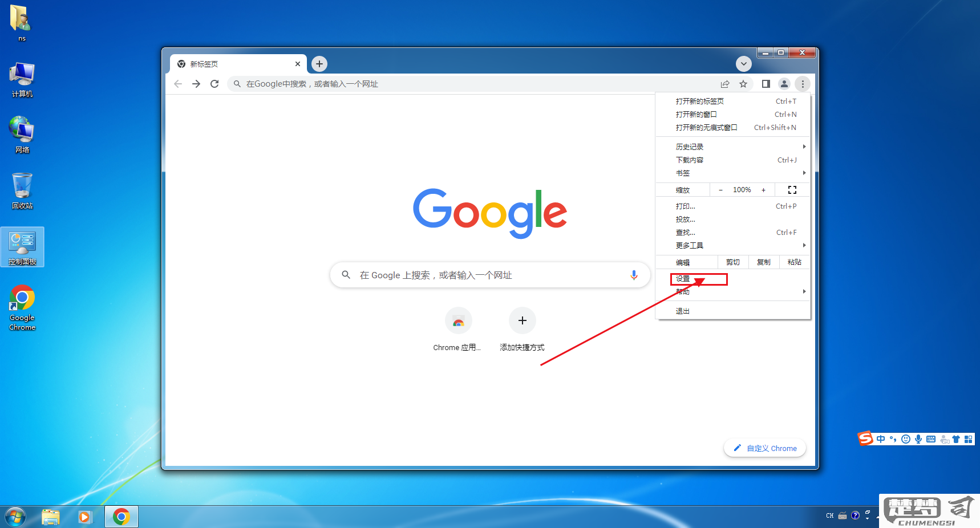Viewport: 980px width, 528px height.
Task: Toggle the side panel icon in toolbar
Action: pos(766,84)
